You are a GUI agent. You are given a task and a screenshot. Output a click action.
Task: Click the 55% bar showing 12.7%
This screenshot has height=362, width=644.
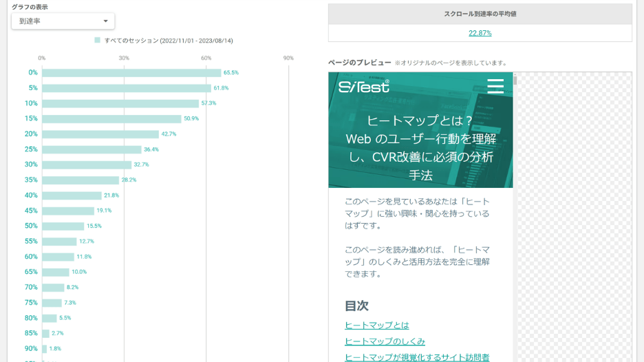(x=59, y=241)
